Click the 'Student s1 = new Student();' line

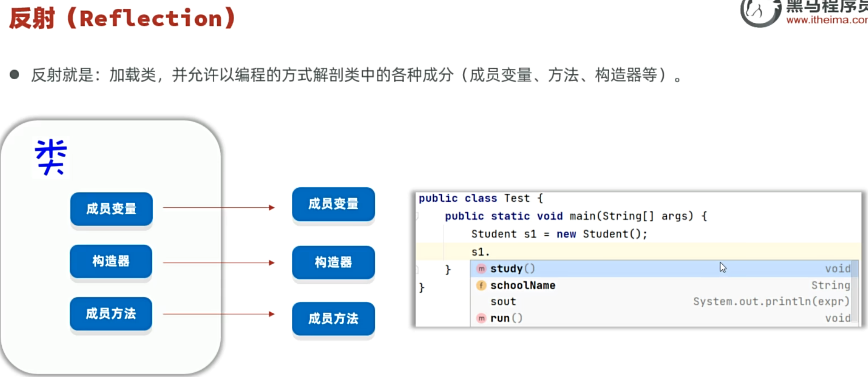[559, 234]
